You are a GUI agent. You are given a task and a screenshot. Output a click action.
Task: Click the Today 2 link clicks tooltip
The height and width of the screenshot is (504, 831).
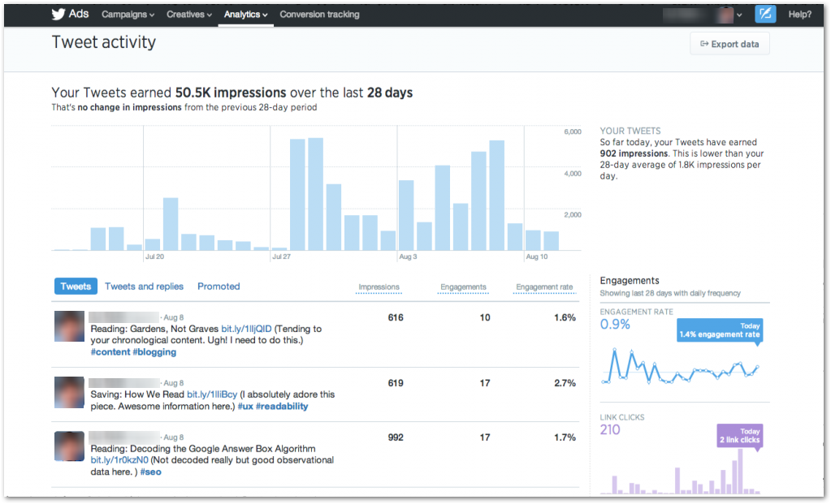[x=740, y=436]
